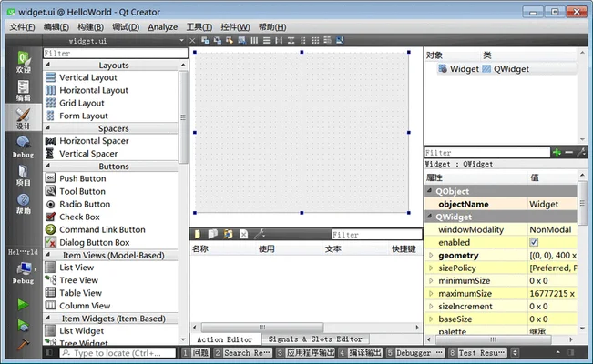Open the Analyze menu
Viewport: 593px width, 364px height.
click(163, 26)
